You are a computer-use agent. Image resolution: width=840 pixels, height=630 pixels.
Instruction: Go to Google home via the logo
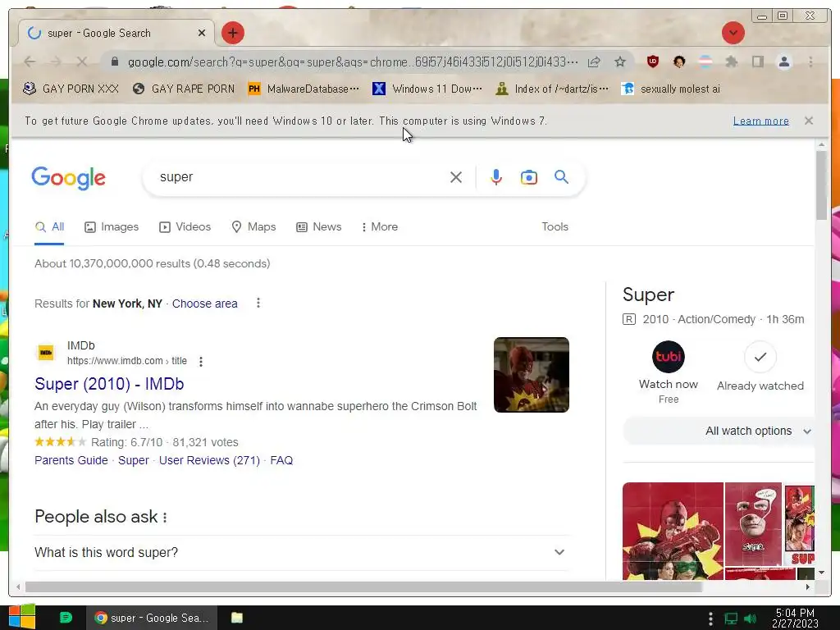69,178
